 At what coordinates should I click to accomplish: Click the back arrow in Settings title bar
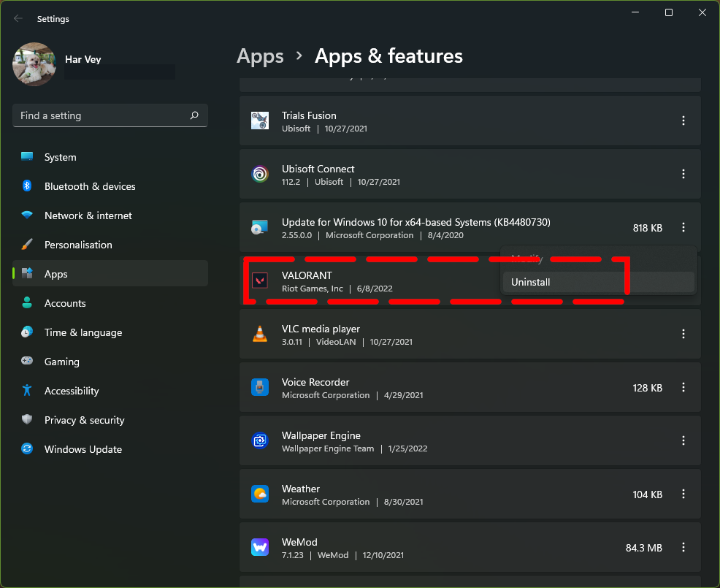18,18
